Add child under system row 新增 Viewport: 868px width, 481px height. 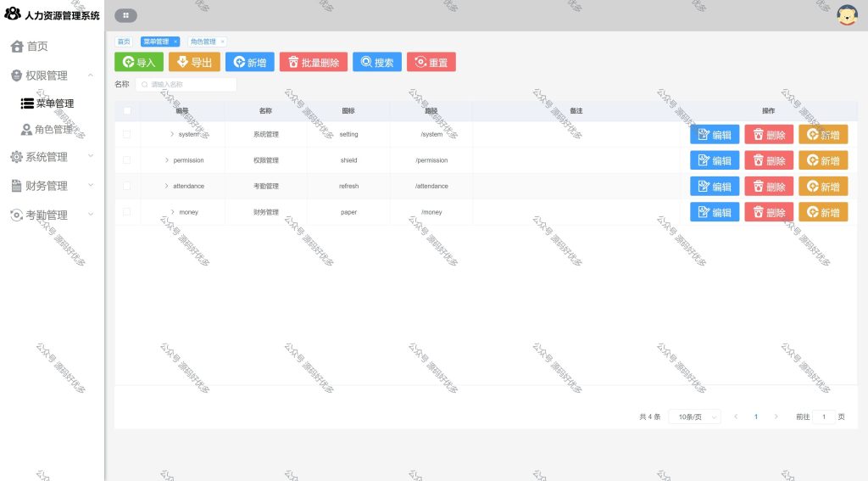[x=823, y=135]
